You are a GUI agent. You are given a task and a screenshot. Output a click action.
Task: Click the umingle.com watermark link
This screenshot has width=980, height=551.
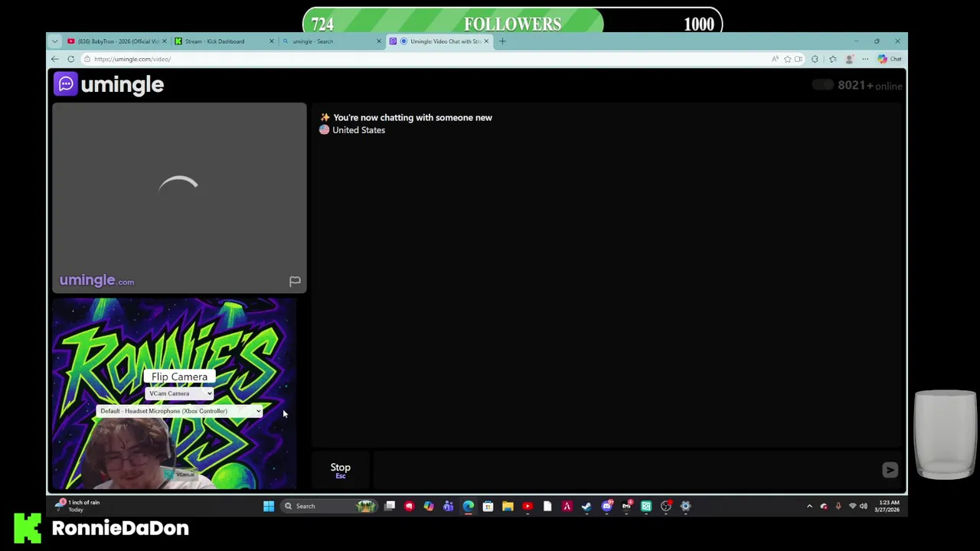point(97,281)
